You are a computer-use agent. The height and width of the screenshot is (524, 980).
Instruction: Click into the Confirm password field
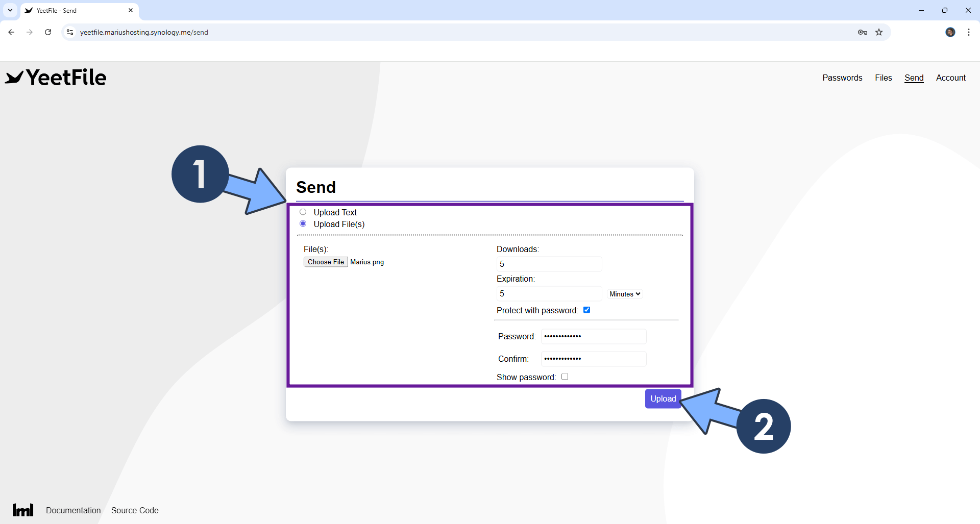(x=594, y=359)
